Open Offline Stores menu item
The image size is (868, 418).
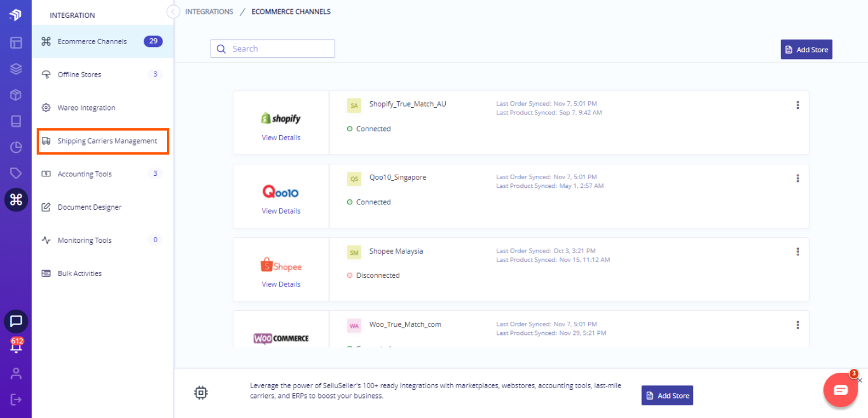[103, 74]
